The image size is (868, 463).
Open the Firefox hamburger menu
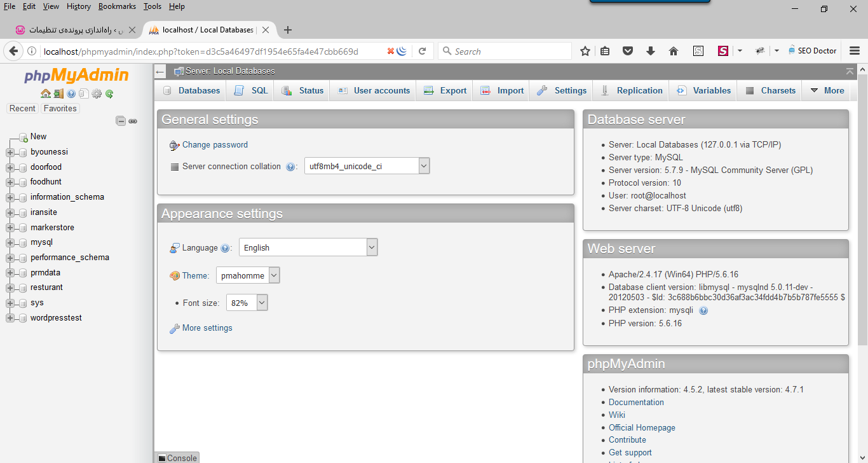click(855, 51)
